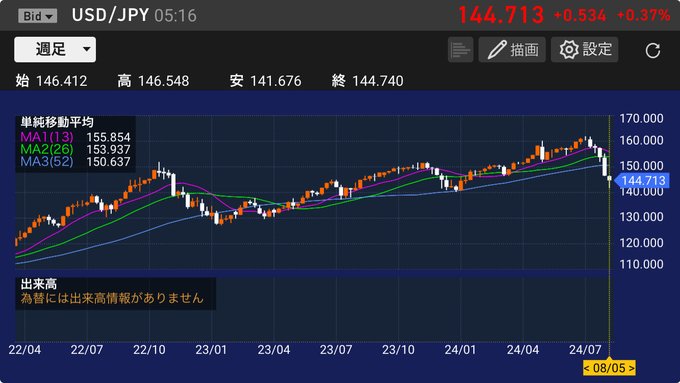This screenshot has height=383, width=680.
Task: Step date back with left arrow on 08/05
Action: (x=587, y=368)
